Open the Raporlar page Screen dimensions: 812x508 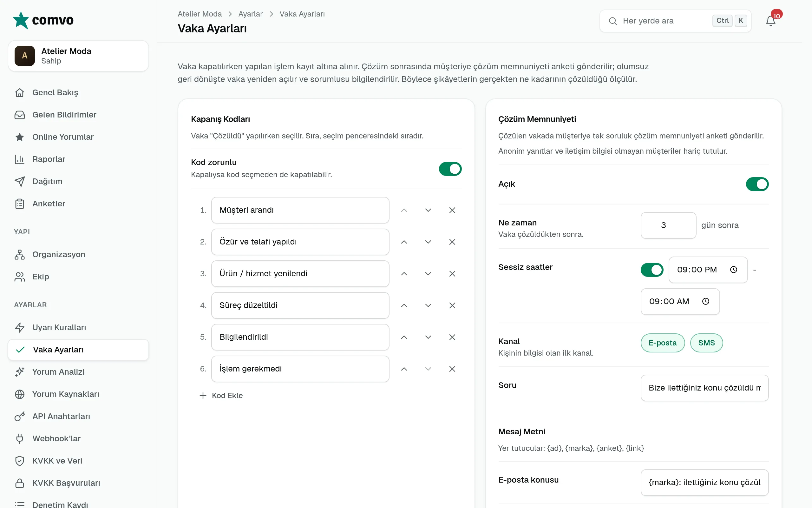tap(78, 159)
